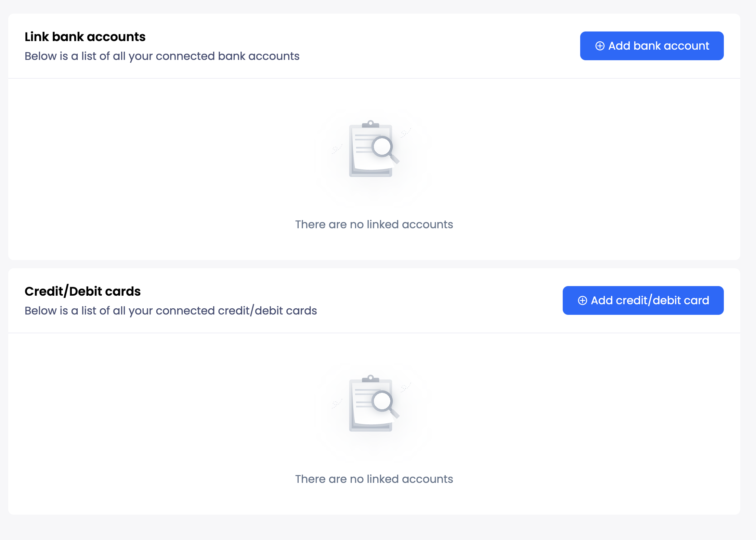Screen dimensions: 756x540
Task: Click the Add bank account button
Action: (651, 46)
